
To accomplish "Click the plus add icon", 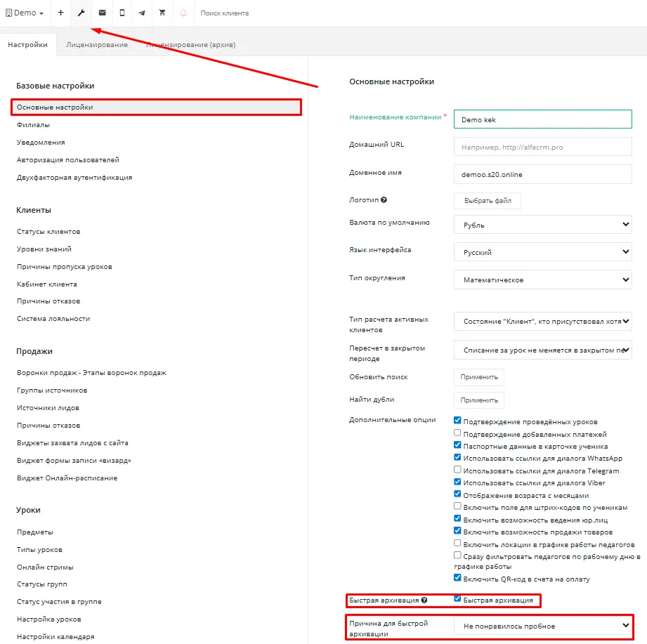I will [x=60, y=13].
